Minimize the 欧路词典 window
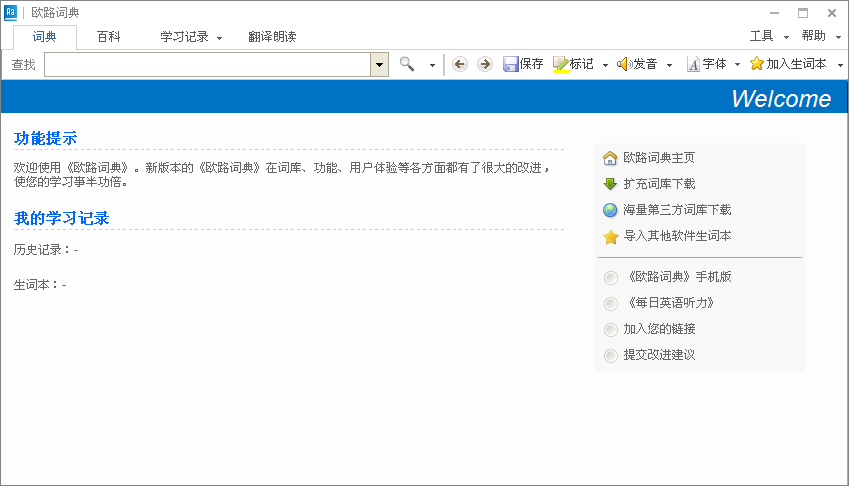The image size is (849, 486). point(774,13)
